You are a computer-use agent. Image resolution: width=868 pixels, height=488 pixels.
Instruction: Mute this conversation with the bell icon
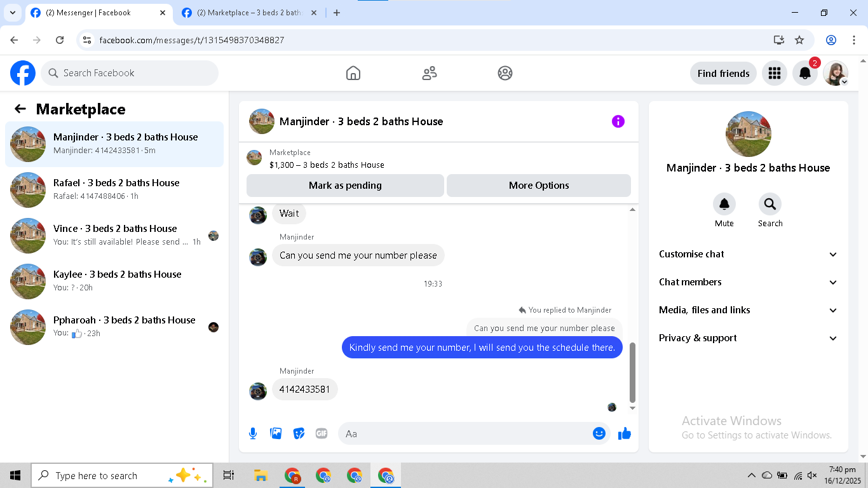click(724, 204)
